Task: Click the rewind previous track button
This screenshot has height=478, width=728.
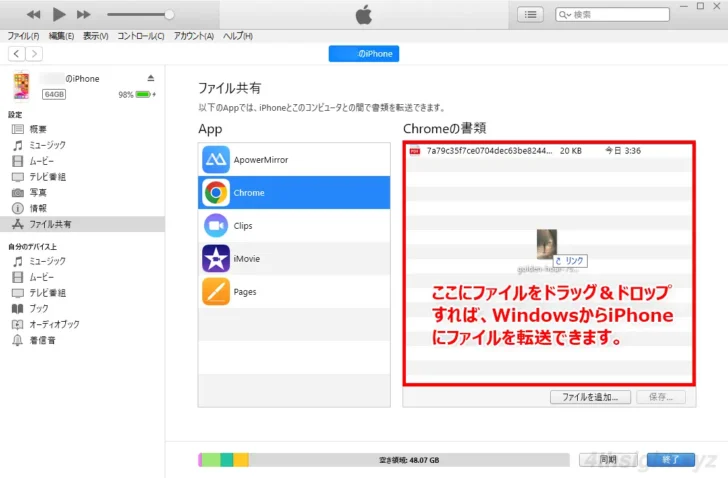Action: click(33, 15)
